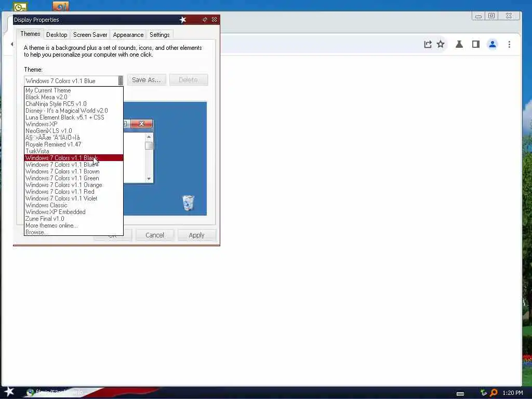Click the browser share page icon
The height and width of the screenshot is (399, 532).
428,45
